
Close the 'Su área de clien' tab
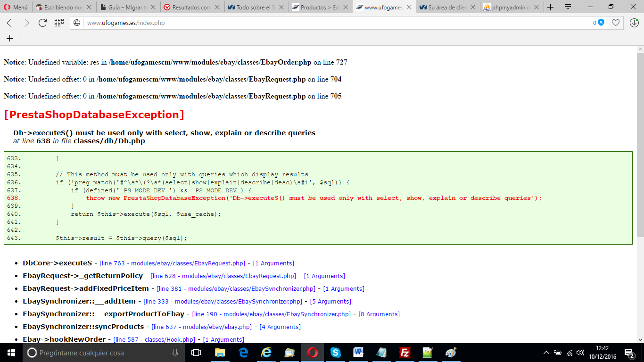point(473,8)
